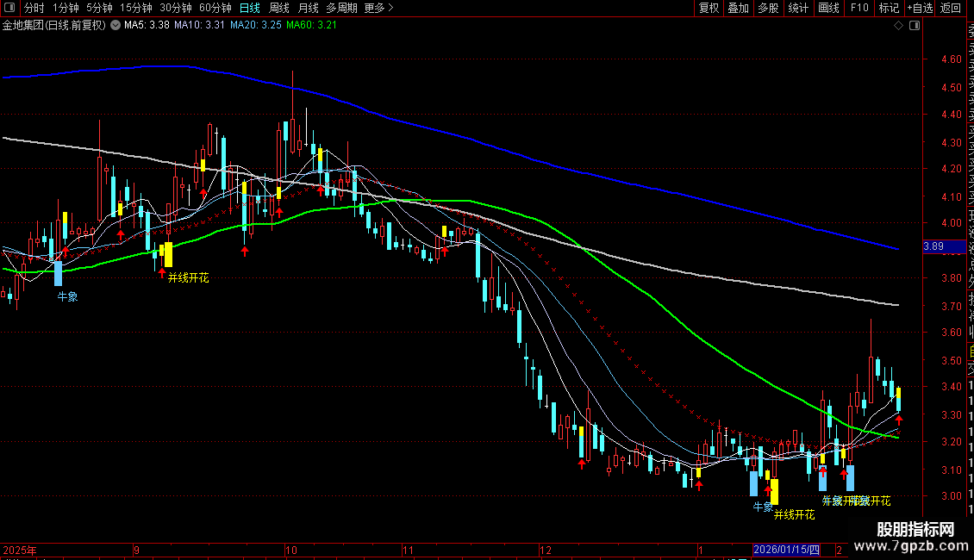Expand the 更多 timeframe chevron

pos(390,8)
